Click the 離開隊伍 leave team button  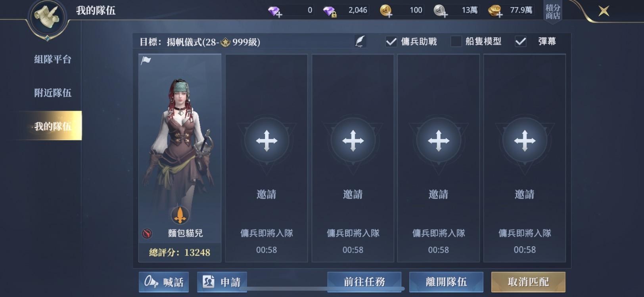pos(446,282)
